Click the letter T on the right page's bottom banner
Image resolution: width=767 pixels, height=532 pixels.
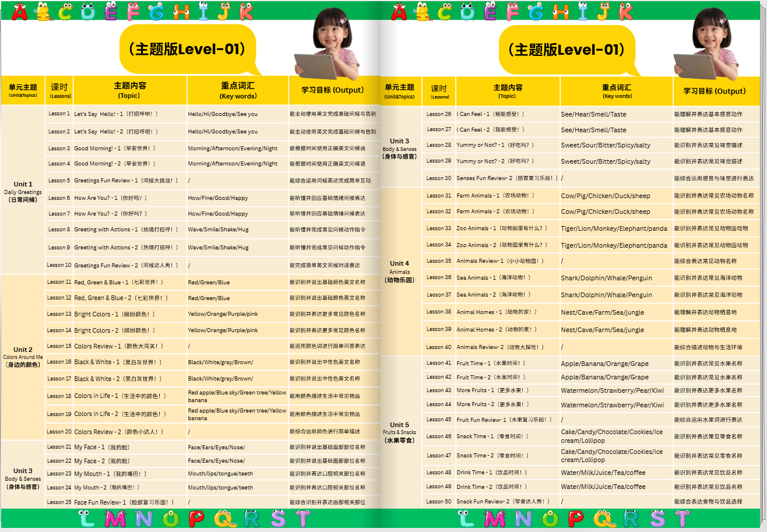682,519
